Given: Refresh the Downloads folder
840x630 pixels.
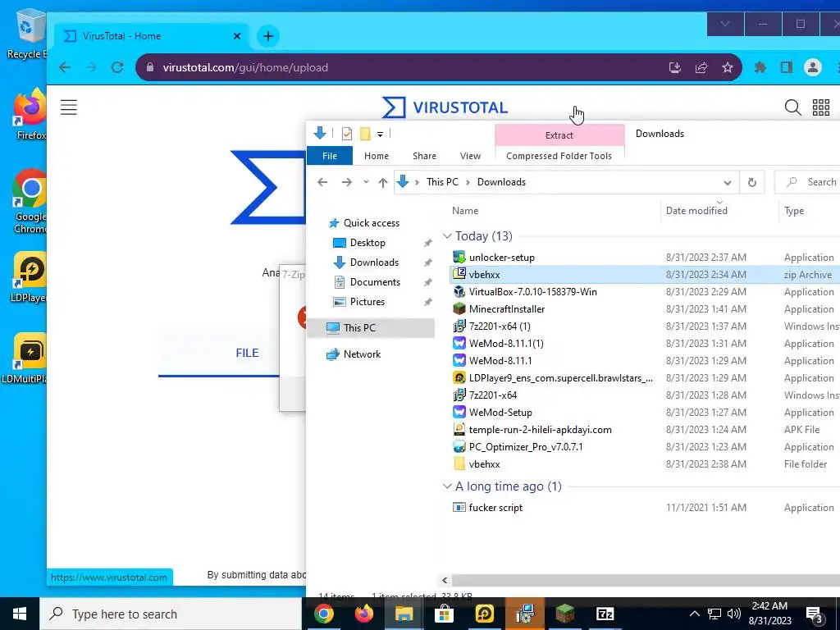Looking at the screenshot, I should (751, 182).
